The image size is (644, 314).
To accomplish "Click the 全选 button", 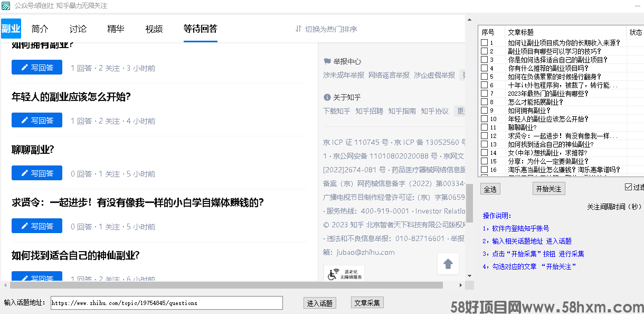I will [490, 189].
